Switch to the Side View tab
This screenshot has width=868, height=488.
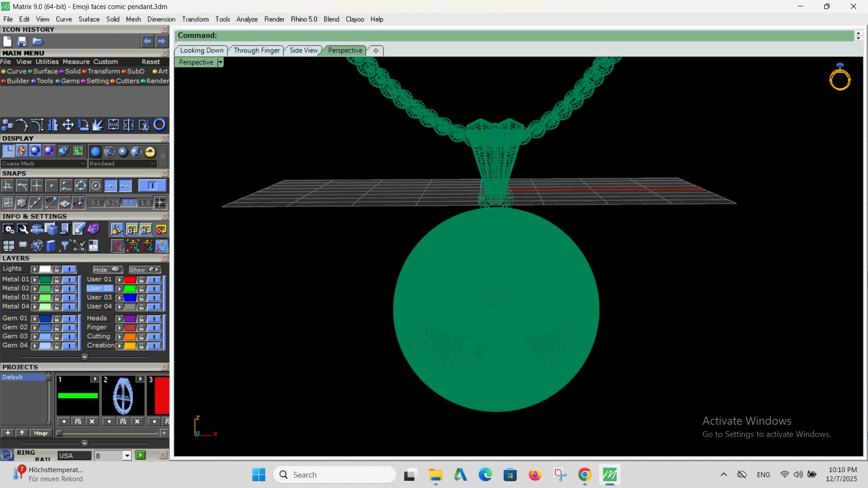point(303,50)
